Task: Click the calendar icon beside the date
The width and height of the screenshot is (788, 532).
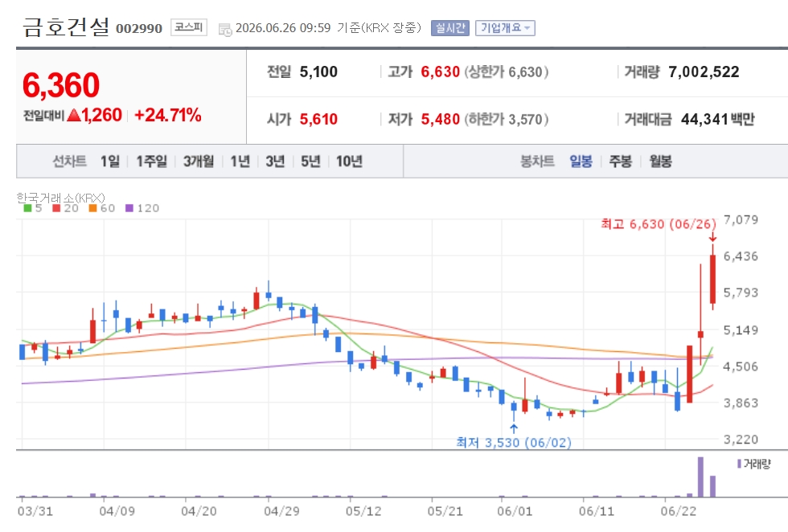Action: [x=225, y=29]
